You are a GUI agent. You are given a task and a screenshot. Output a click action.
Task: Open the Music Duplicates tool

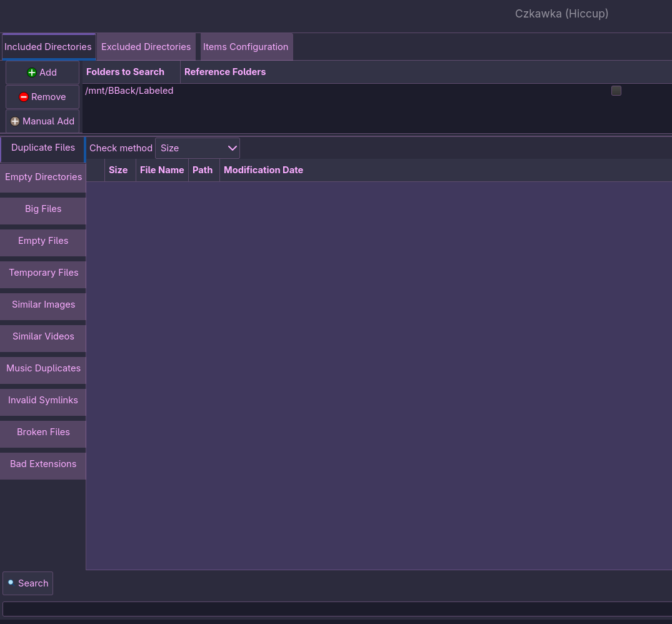point(43,368)
